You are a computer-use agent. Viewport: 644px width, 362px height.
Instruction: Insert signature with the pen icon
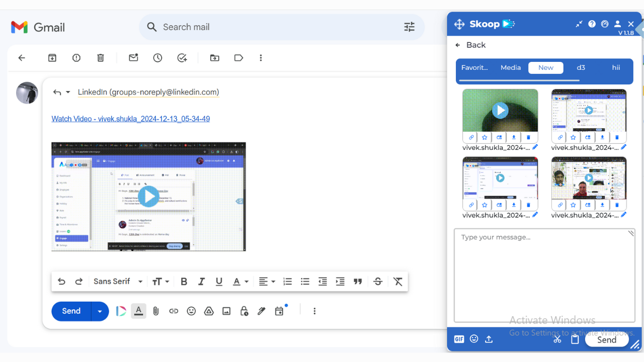point(261,311)
